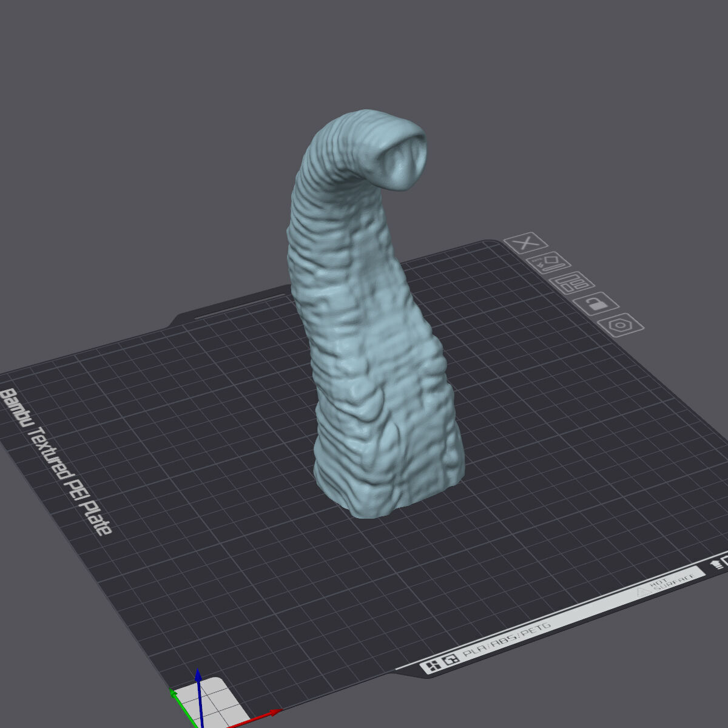The width and height of the screenshot is (728, 728).
Task: Toggle the plate lock icon
Action: [596, 303]
